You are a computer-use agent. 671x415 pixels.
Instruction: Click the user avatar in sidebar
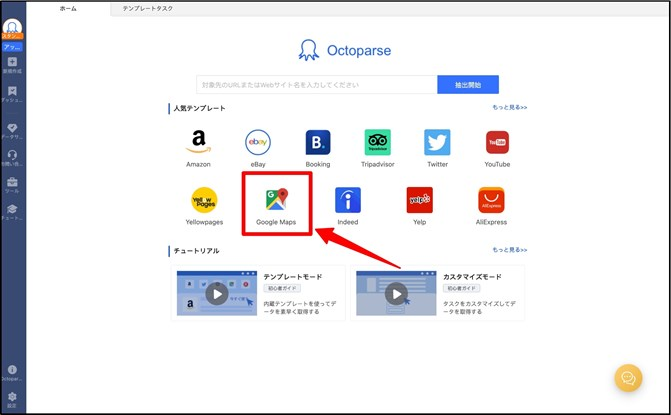(x=12, y=27)
